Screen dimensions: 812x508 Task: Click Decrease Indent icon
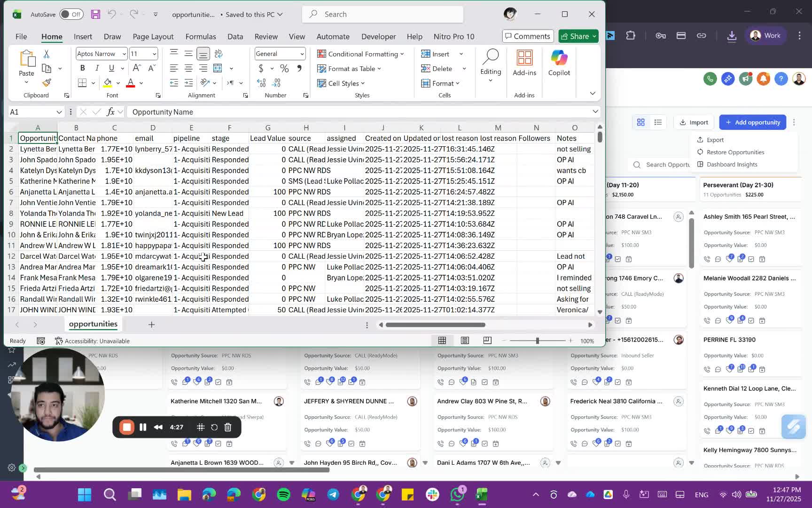tap(174, 83)
